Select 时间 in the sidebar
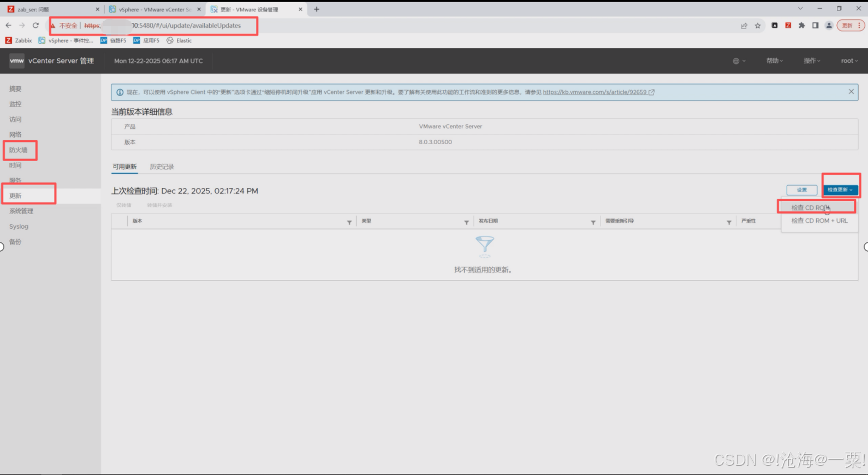 [x=15, y=165]
